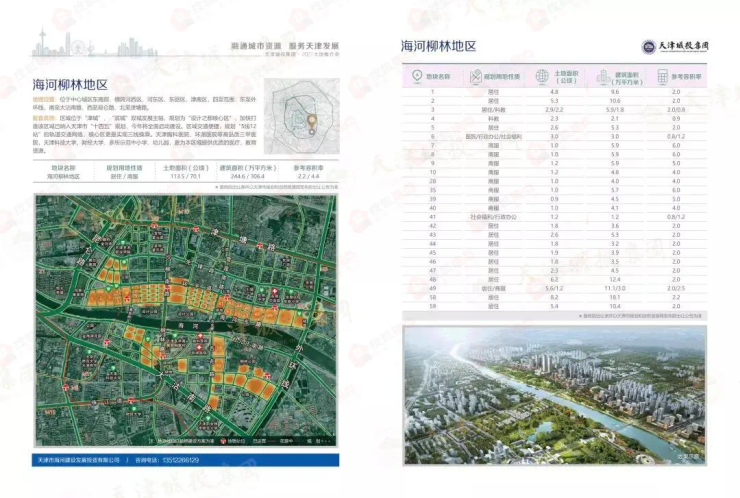
Task: Click parcel number 35 in table
Action: tap(432, 190)
